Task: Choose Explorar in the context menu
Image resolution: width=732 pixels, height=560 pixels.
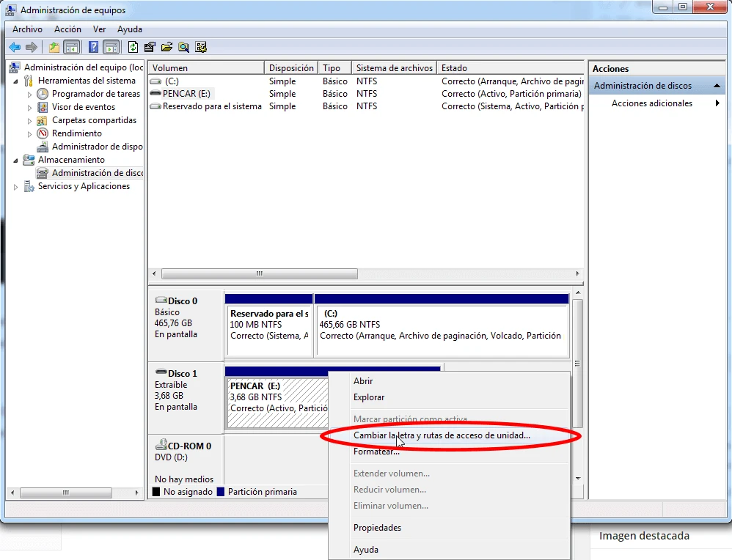Action: (449, 397)
